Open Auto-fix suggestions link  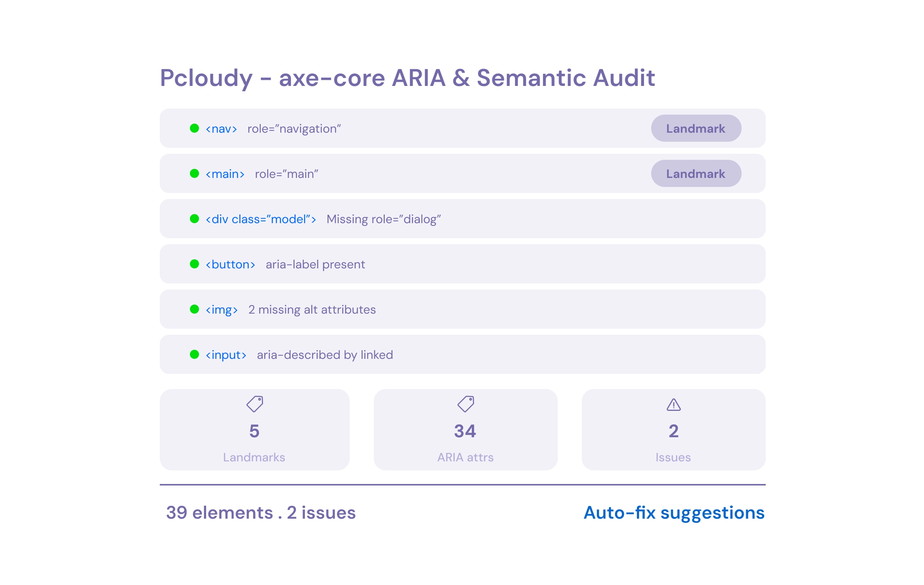pos(674,513)
